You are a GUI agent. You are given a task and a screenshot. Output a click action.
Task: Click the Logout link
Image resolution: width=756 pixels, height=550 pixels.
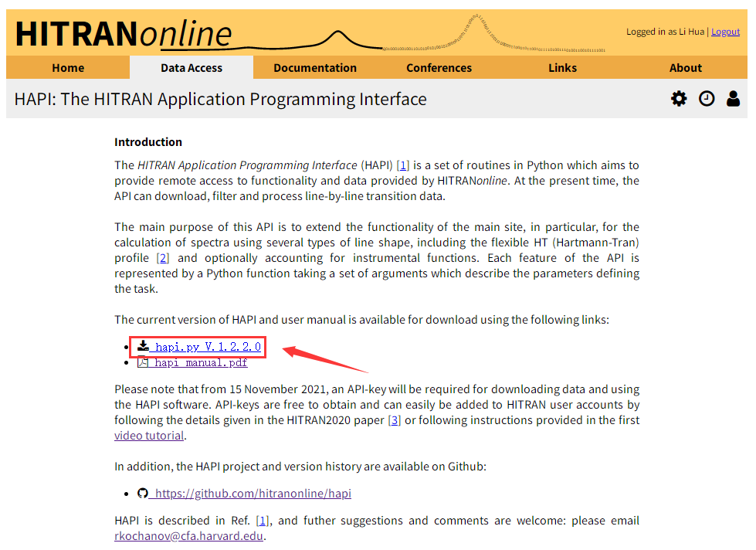[x=725, y=31]
